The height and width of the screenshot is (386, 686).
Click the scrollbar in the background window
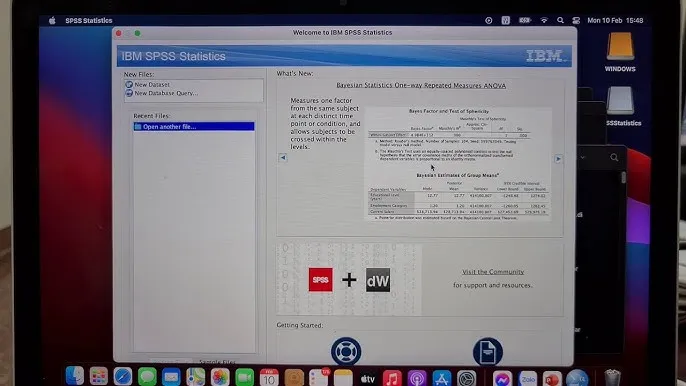[623, 177]
